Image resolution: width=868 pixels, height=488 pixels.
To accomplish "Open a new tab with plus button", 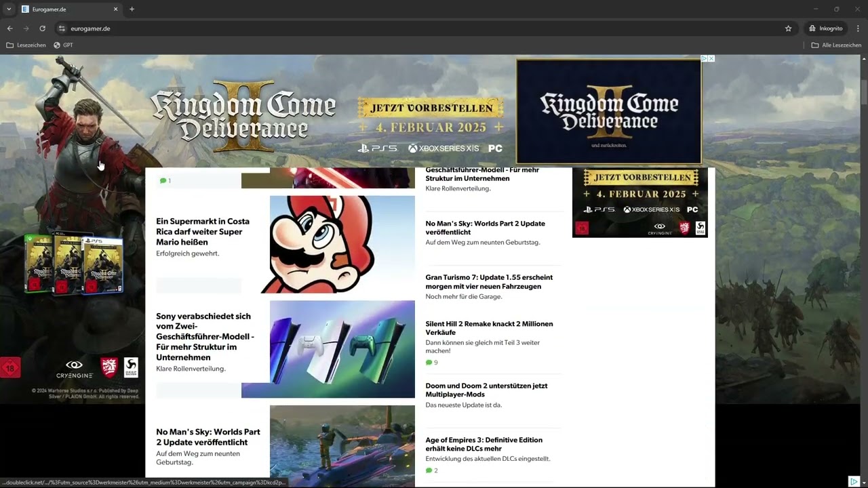I will coord(132,9).
